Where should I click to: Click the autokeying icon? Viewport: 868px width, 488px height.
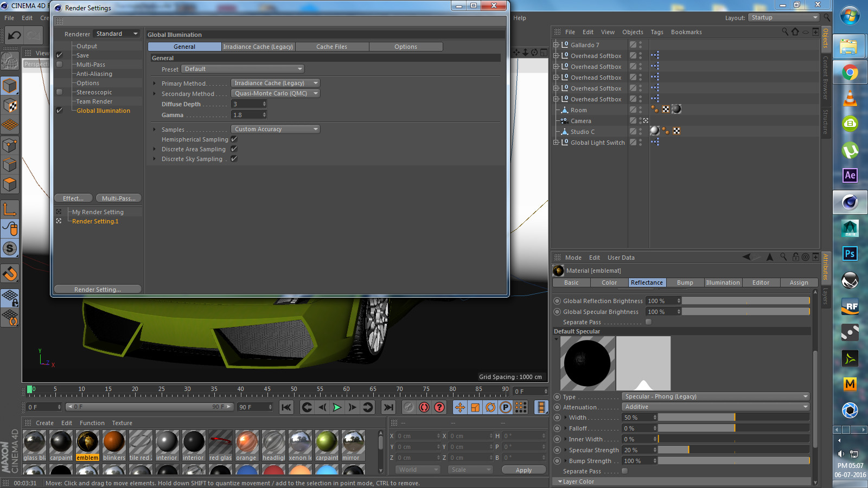tap(424, 407)
